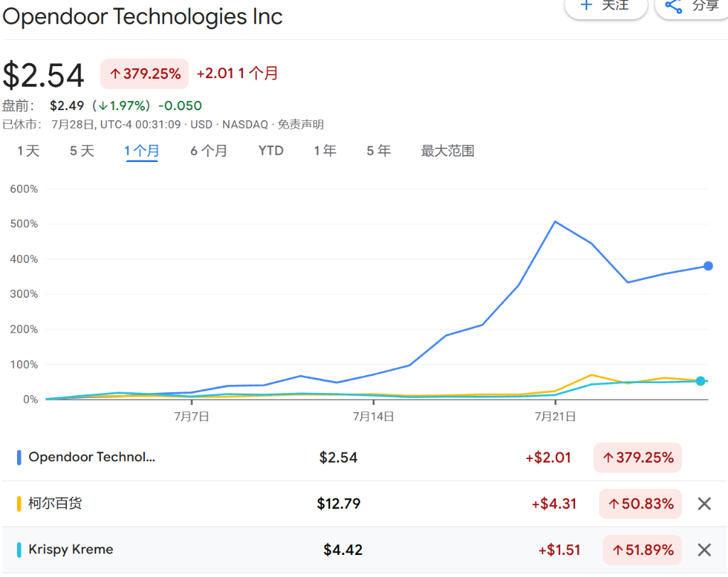Select the 1个月 range tab
Screen dimensions: 728x577
141,151
